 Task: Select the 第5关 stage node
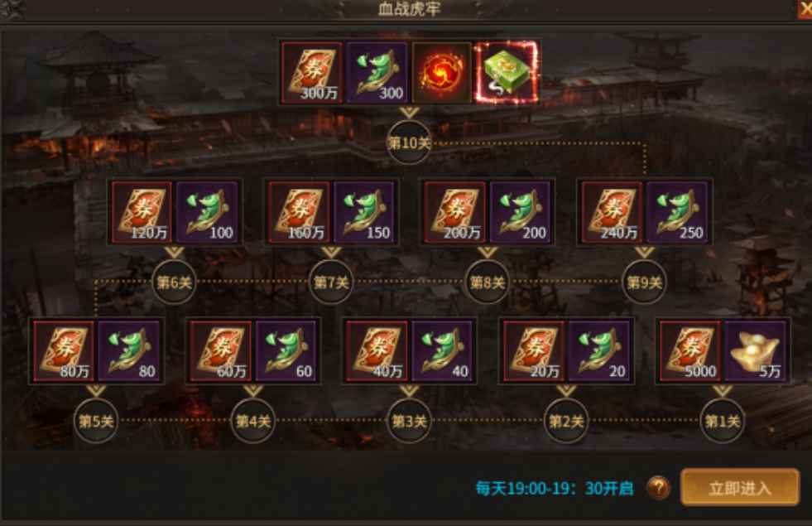96,422
